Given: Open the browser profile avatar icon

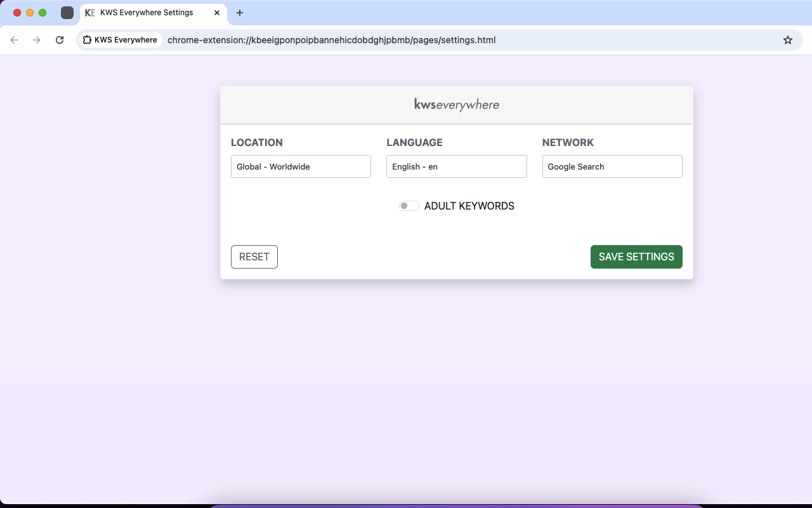Looking at the screenshot, I should point(67,12).
